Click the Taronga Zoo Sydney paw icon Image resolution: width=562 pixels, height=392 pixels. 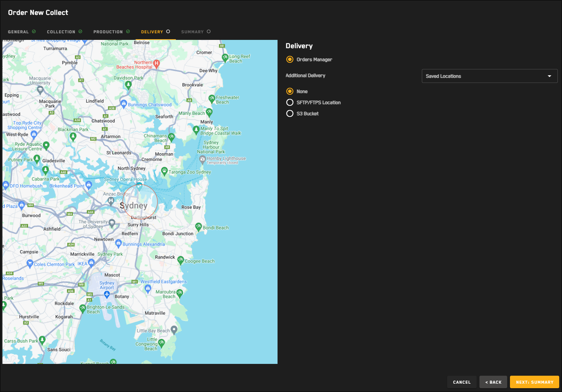(164, 171)
